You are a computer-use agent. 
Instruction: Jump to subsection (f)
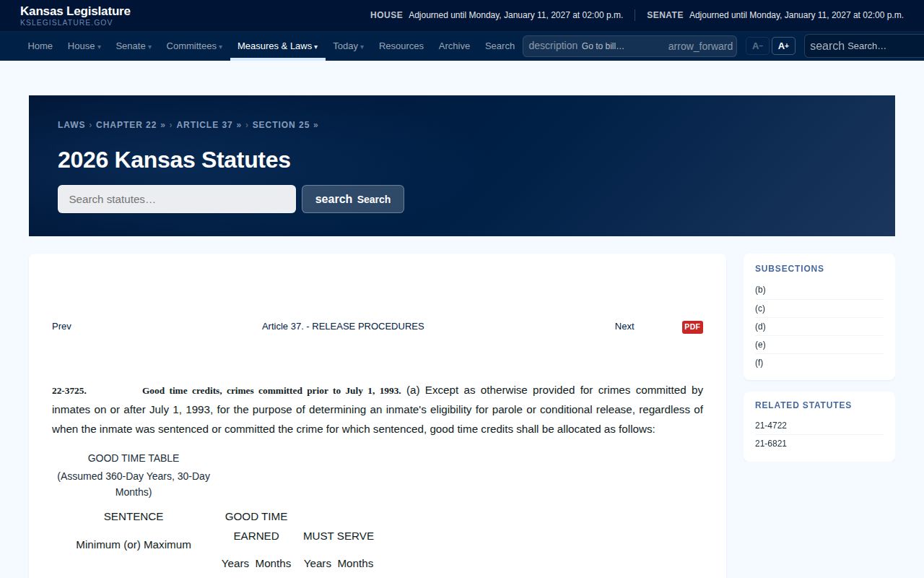click(759, 363)
